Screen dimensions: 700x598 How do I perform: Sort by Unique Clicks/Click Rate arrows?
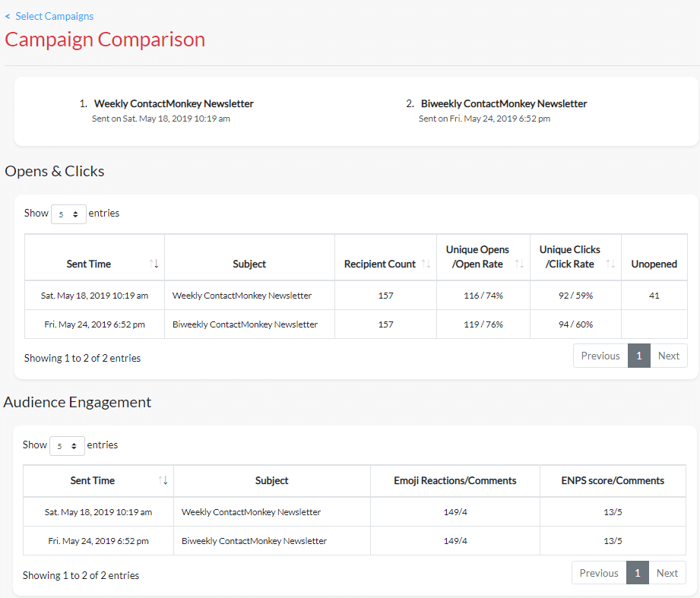610,264
